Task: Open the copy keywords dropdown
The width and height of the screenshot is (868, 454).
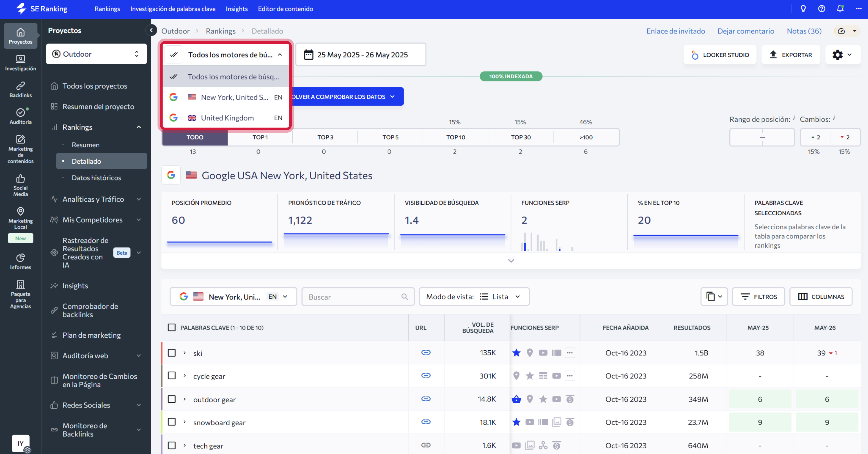Action: point(714,297)
